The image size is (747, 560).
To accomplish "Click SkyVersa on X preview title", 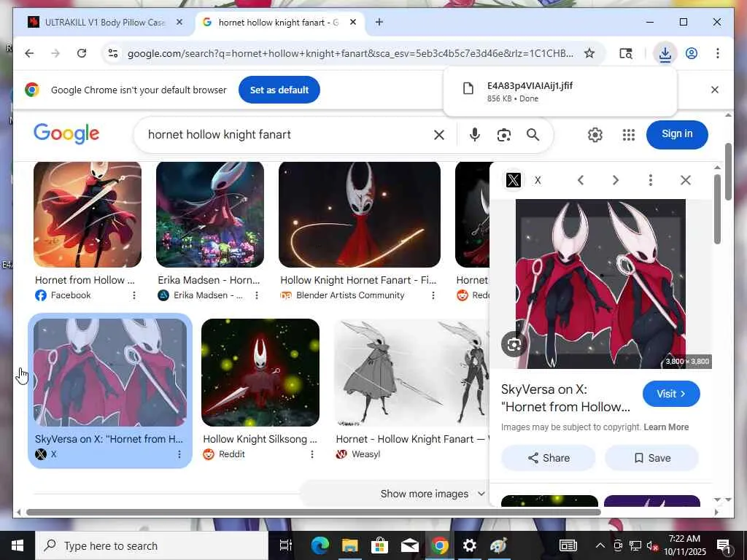I will click(x=565, y=398).
